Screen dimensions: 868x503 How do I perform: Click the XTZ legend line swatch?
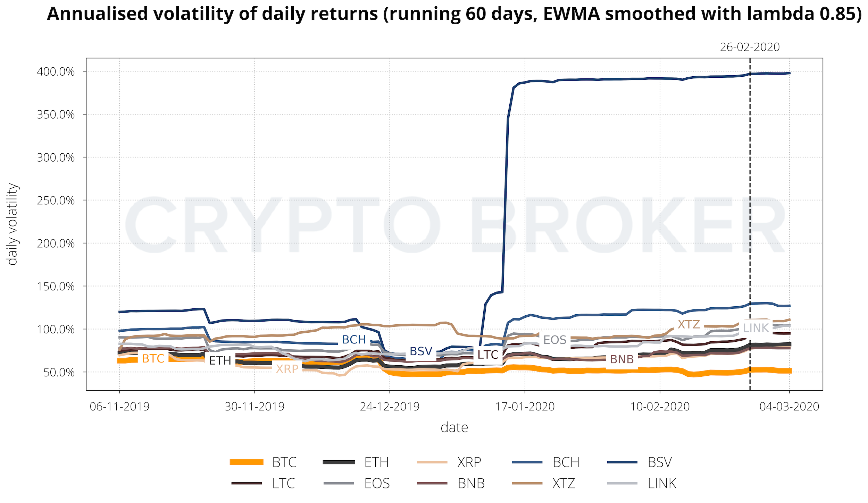[x=527, y=483]
